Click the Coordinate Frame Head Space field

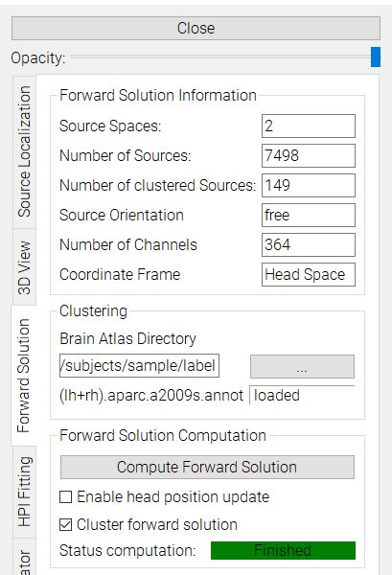(309, 275)
